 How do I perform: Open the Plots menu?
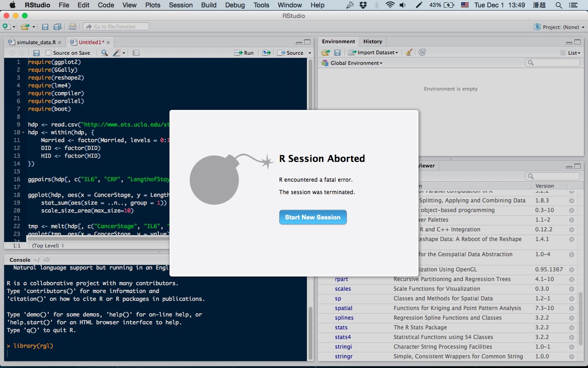153,5
